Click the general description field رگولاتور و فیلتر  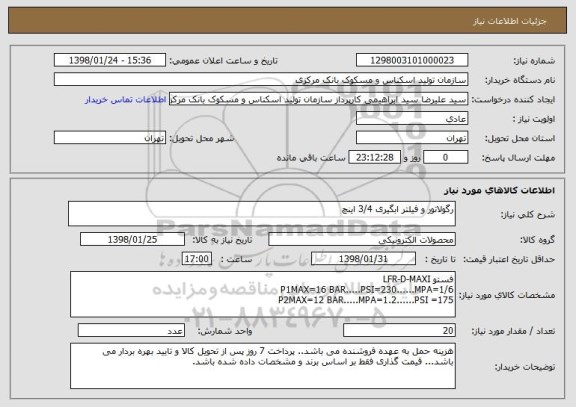262,214
